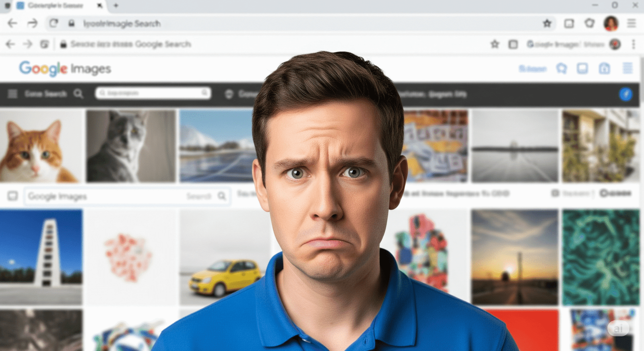Screen dimensions: 644x351
Task: Click the 'Search' label on the dark bar
Action: (x=46, y=94)
